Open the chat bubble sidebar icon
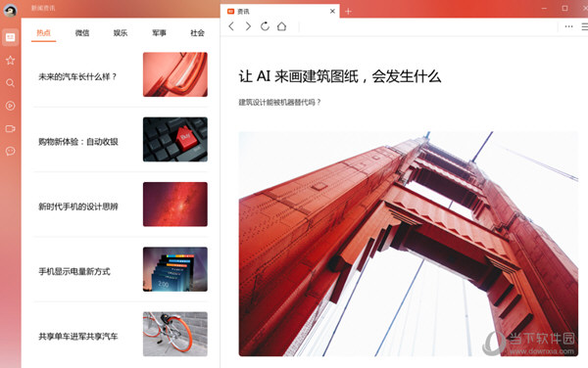Image resolution: width=588 pixels, height=368 pixels. click(10, 152)
